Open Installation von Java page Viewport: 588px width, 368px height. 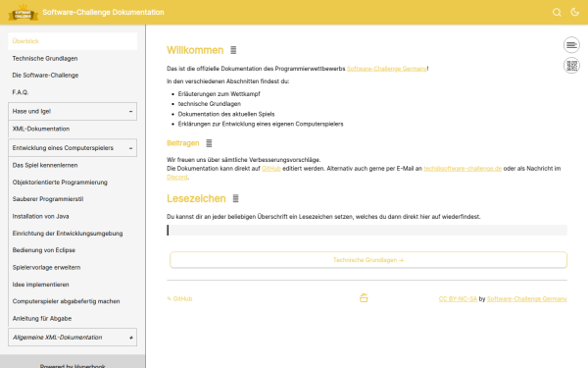pos(73,216)
